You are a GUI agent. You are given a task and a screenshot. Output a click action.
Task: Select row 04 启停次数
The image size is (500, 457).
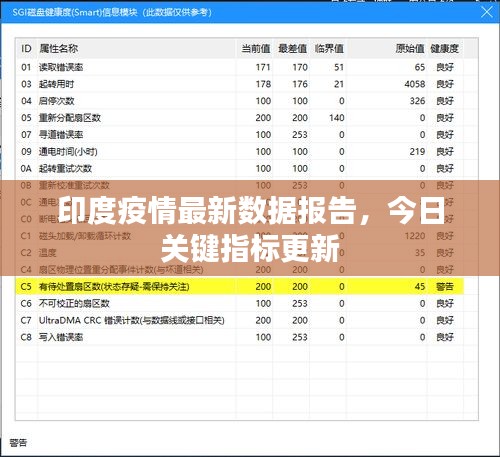click(240, 101)
